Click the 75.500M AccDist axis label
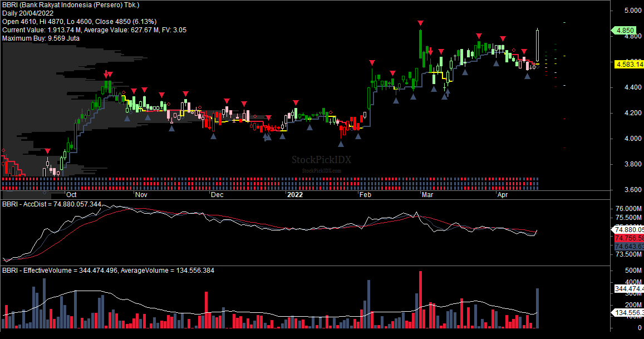644x339 pixels. point(629,218)
